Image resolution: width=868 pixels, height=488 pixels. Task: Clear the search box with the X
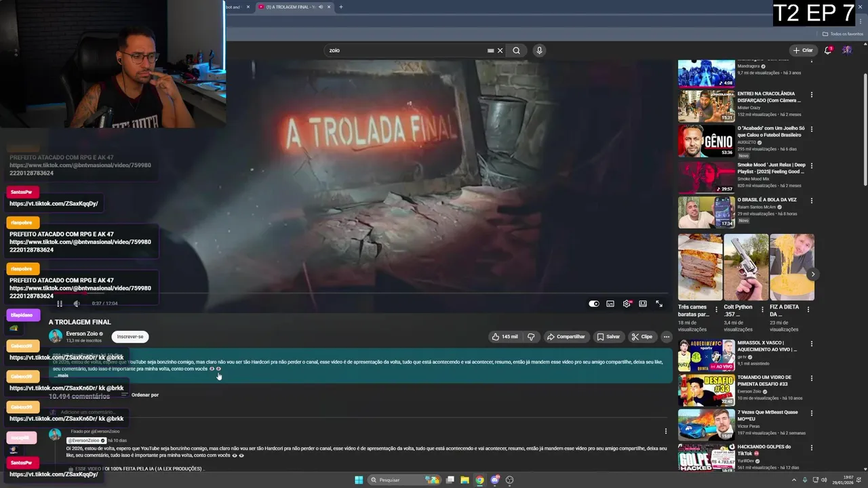tap(500, 50)
